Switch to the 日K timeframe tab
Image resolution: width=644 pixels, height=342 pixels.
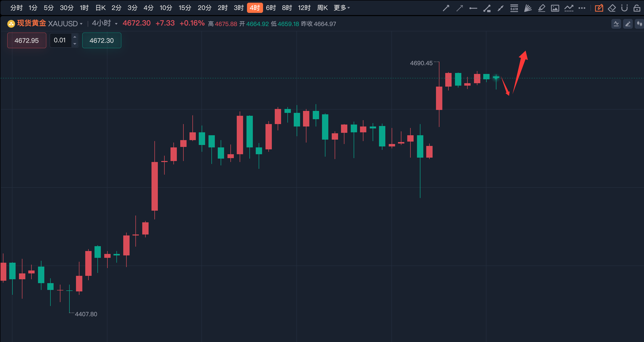tap(101, 8)
